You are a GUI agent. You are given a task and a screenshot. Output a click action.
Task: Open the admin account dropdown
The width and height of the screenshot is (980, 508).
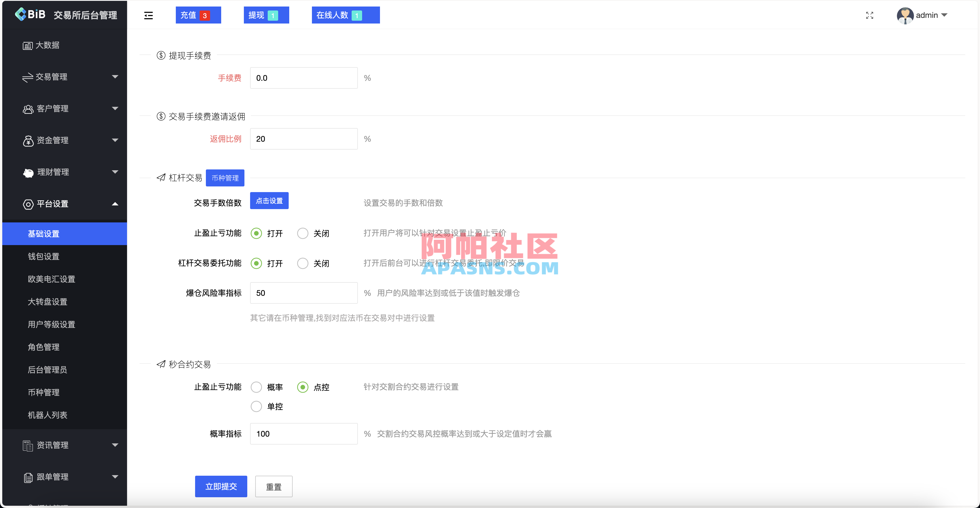(928, 15)
